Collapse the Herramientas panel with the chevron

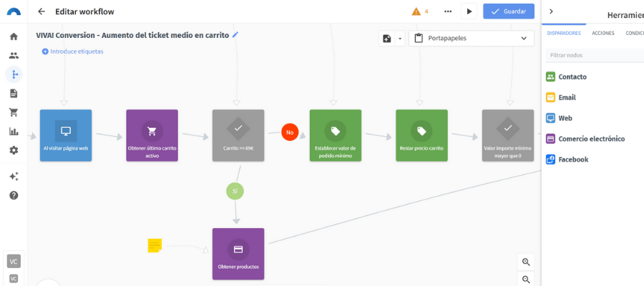551,11
